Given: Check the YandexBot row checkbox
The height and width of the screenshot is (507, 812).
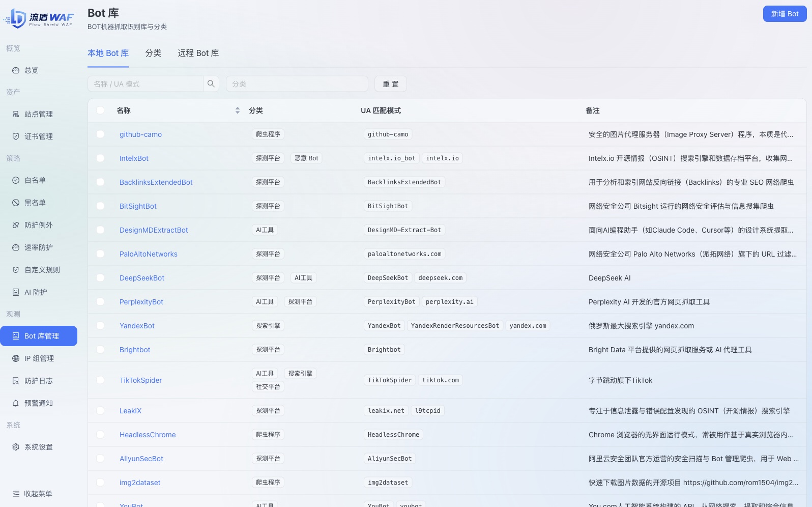Looking at the screenshot, I should coord(100,326).
